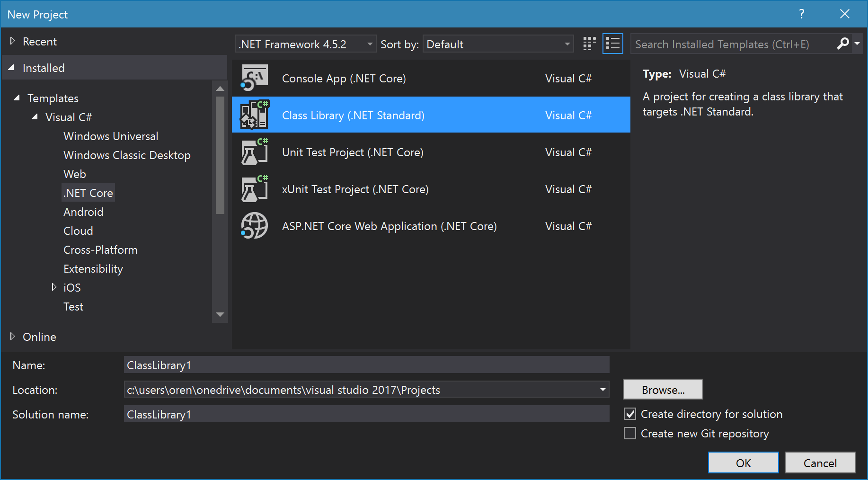Toggle Create directory for solution checkbox
The image size is (868, 480).
coord(630,414)
